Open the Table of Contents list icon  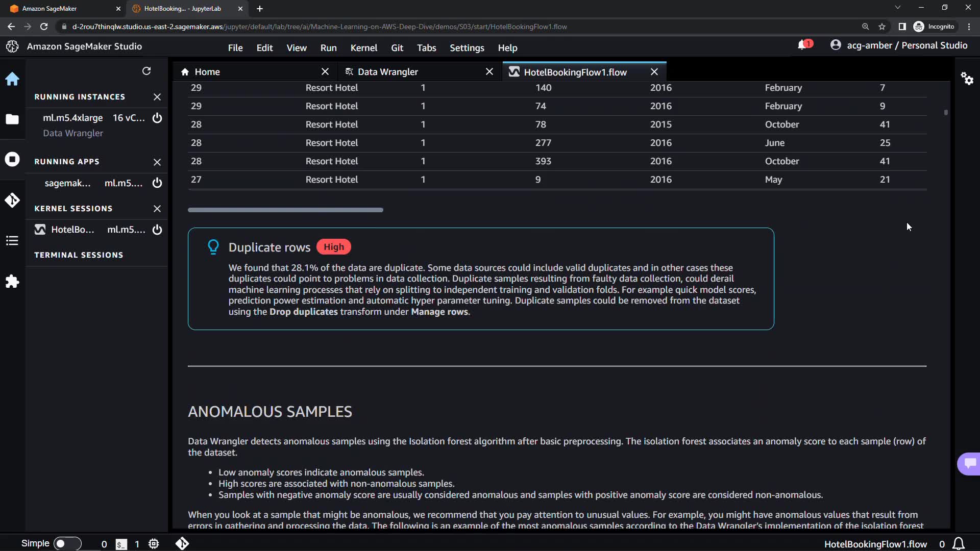coord(12,241)
